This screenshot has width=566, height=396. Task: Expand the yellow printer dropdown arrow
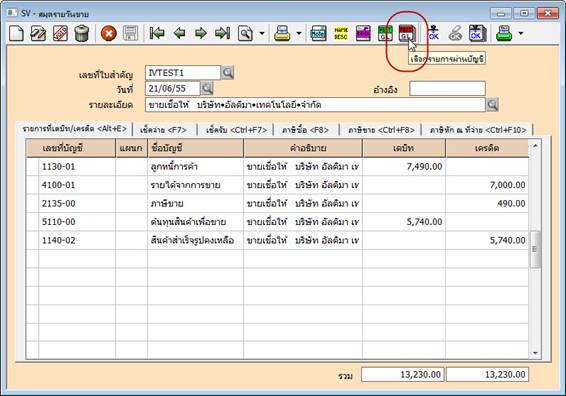point(299,34)
